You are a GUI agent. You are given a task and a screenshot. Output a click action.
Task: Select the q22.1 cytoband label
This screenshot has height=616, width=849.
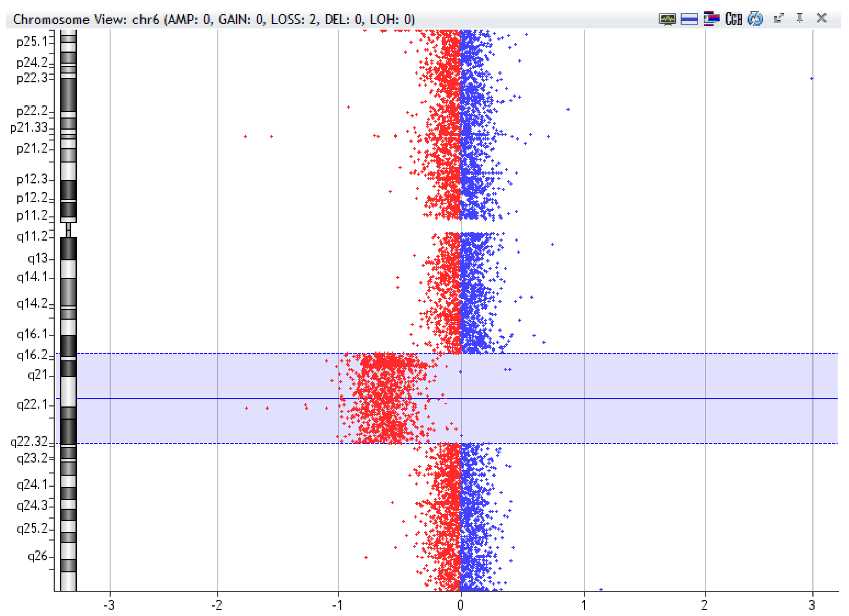32,405
